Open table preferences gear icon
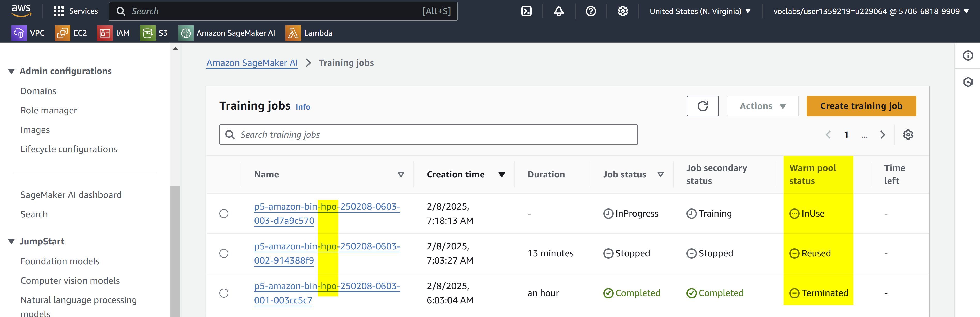 pos(908,135)
